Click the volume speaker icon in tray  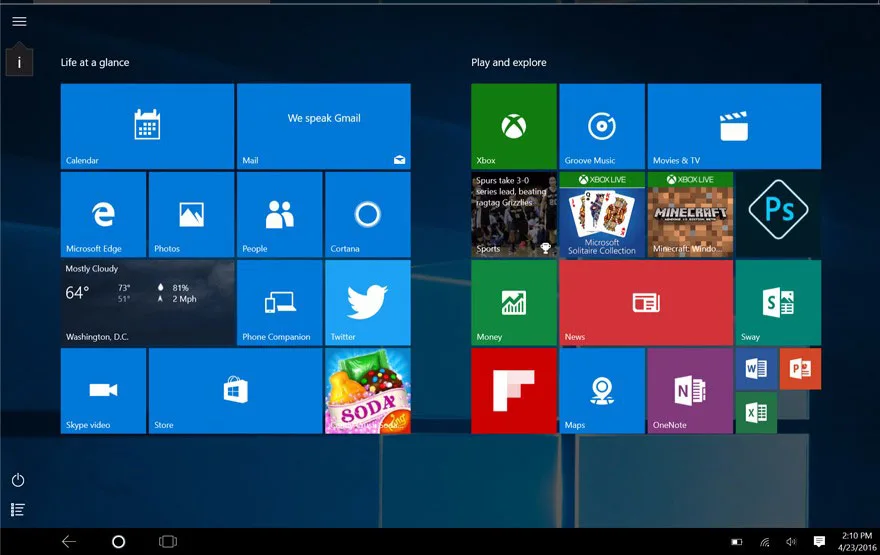coord(791,542)
